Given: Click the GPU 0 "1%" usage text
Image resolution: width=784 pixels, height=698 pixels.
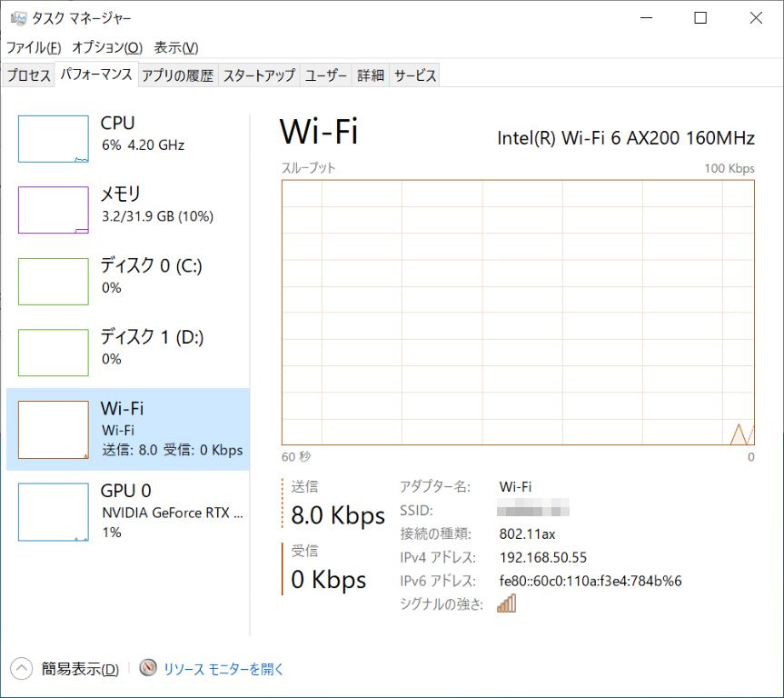Looking at the screenshot, I should point(112,533).
